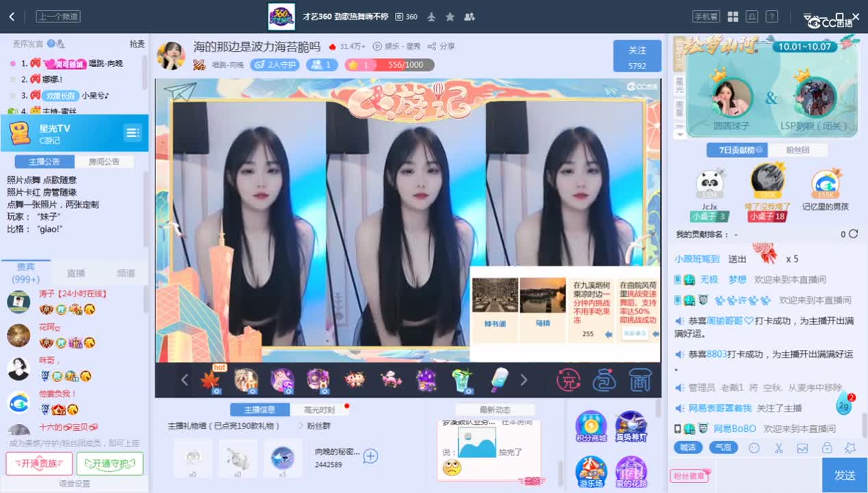This screenshot has height=493, width=868.
Task: Open the 商 store icon
Action: coord(639,380)
